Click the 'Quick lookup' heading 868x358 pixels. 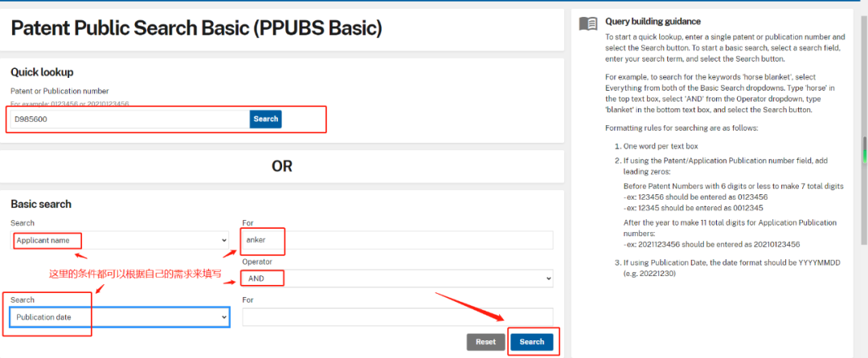pyautogui.click(x=42, y=72)
